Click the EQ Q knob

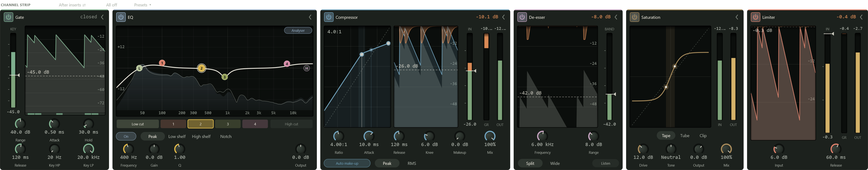click(x=180, y=149)
